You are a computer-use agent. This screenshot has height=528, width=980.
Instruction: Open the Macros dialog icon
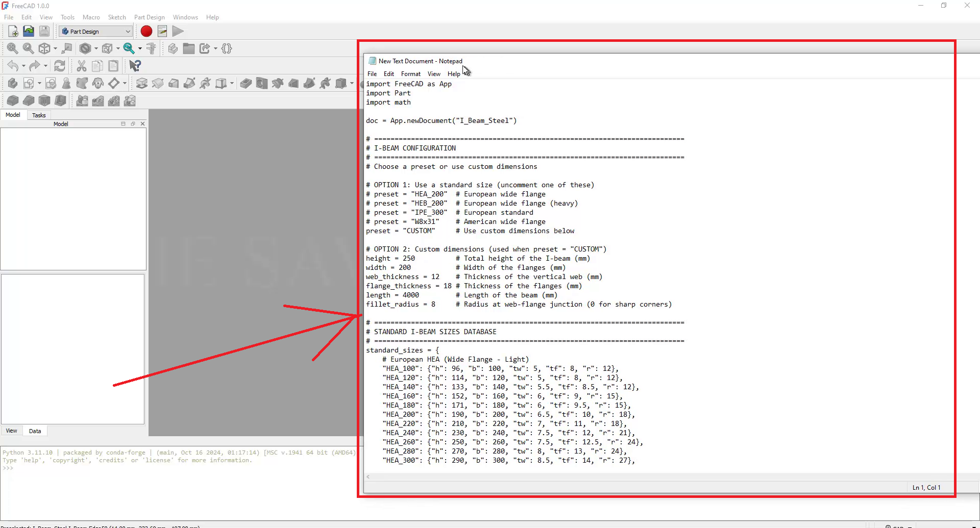[x=162, y=31]
